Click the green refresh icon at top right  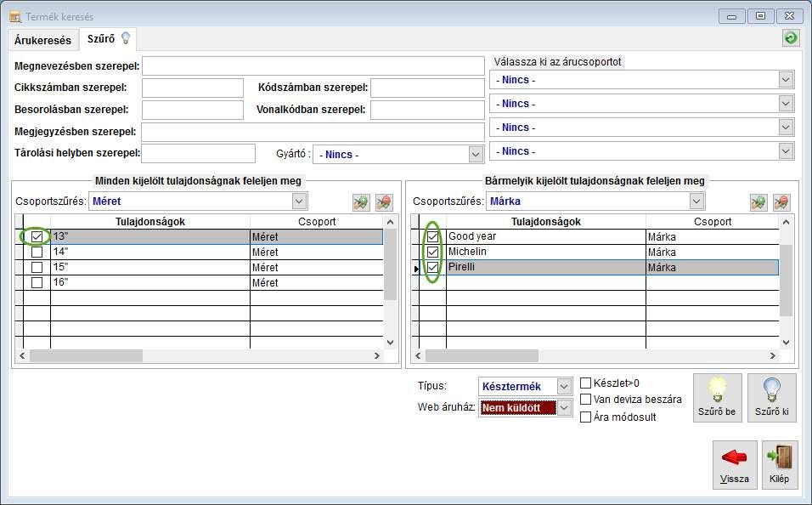click(x=790, y=38)
